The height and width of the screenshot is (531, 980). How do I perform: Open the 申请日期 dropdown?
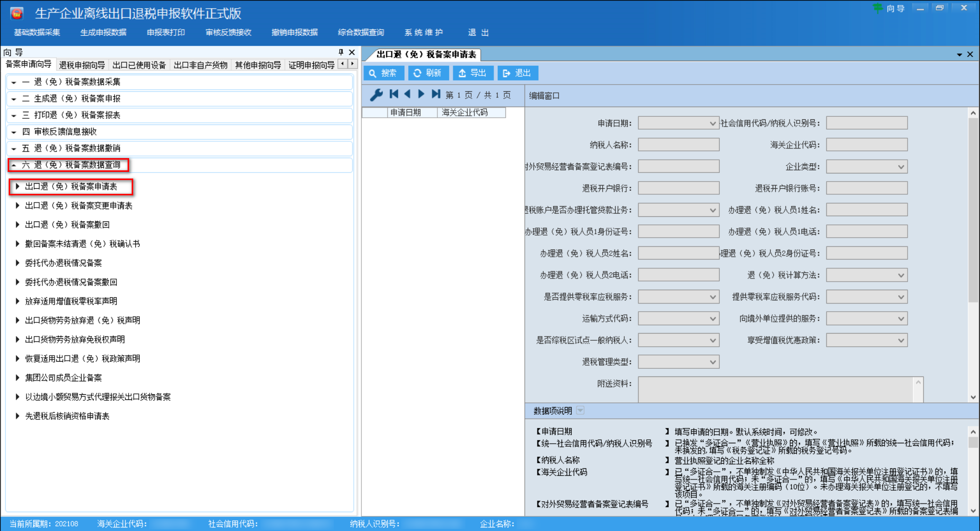click(713, 123)
